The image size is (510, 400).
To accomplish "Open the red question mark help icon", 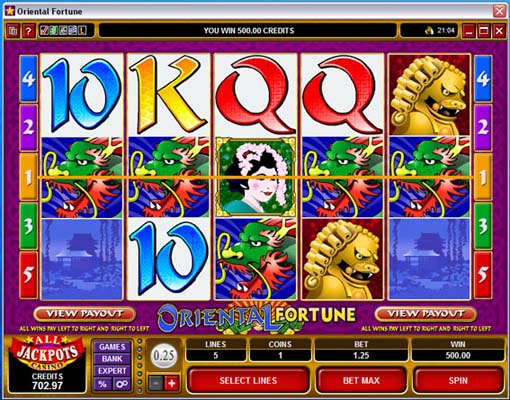I will click(x=29, y=31).
